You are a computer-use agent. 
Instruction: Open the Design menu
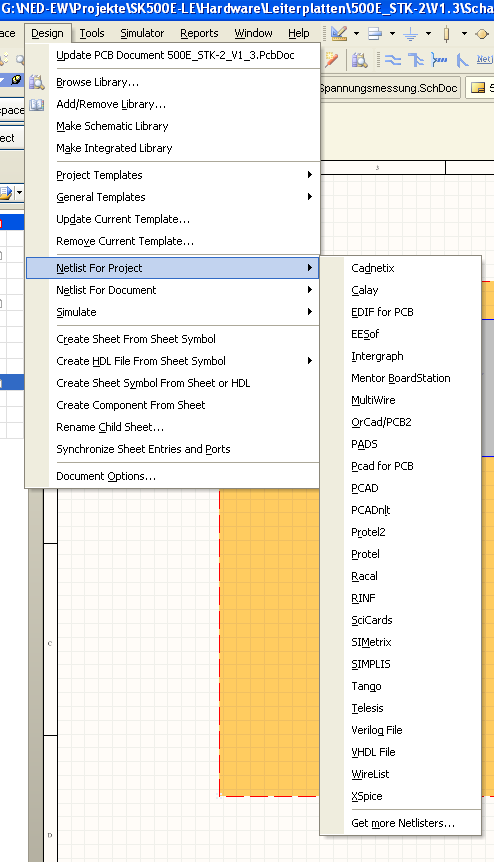(x=47, y=34)
